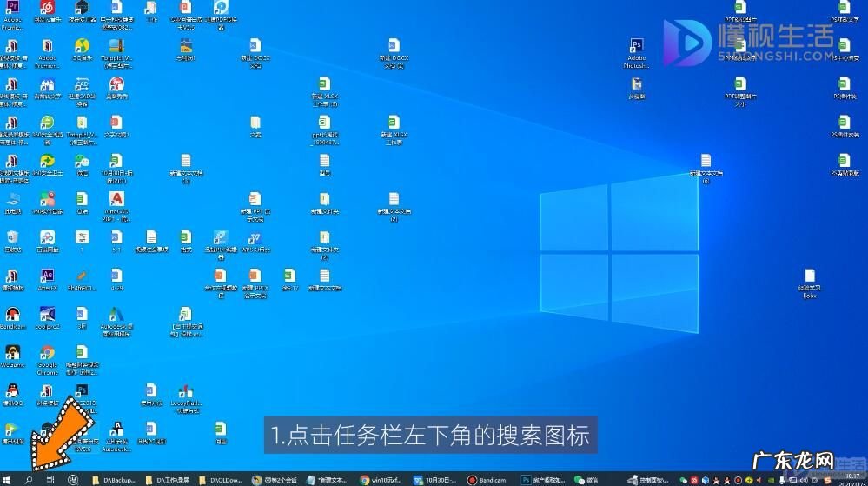This screenshot has height=486, width=868.
Task: Select the WPS Office desktop shortcut
Action: [x=255, y=242]
